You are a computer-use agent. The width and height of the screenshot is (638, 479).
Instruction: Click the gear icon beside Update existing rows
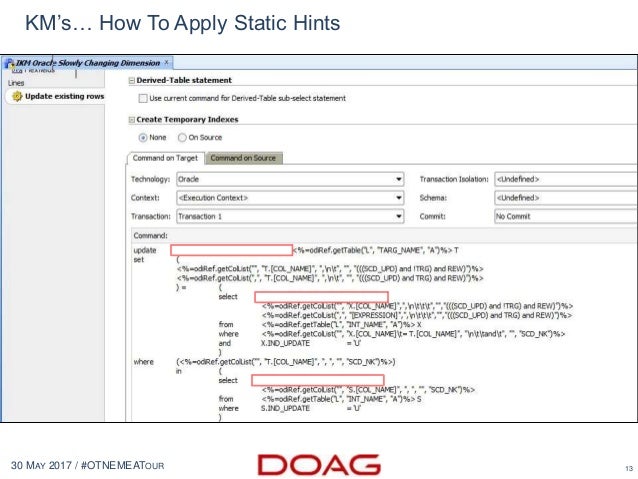[x=17, y=96]
